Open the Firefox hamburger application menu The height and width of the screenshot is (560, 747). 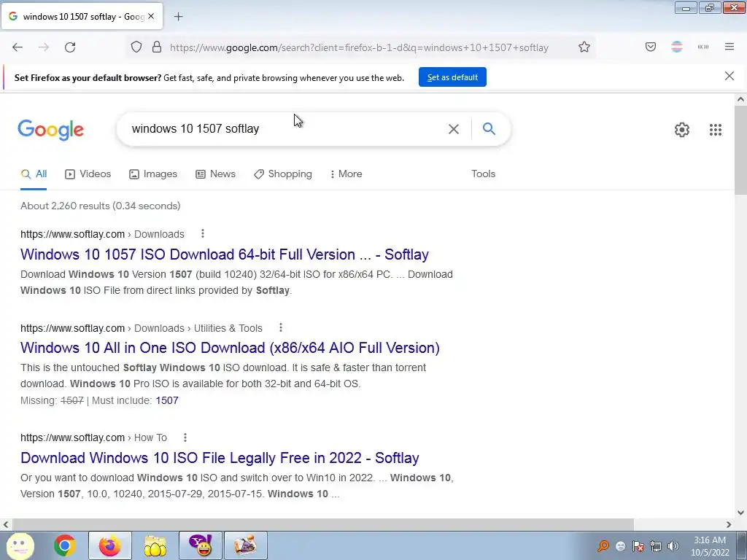(729, 47)
